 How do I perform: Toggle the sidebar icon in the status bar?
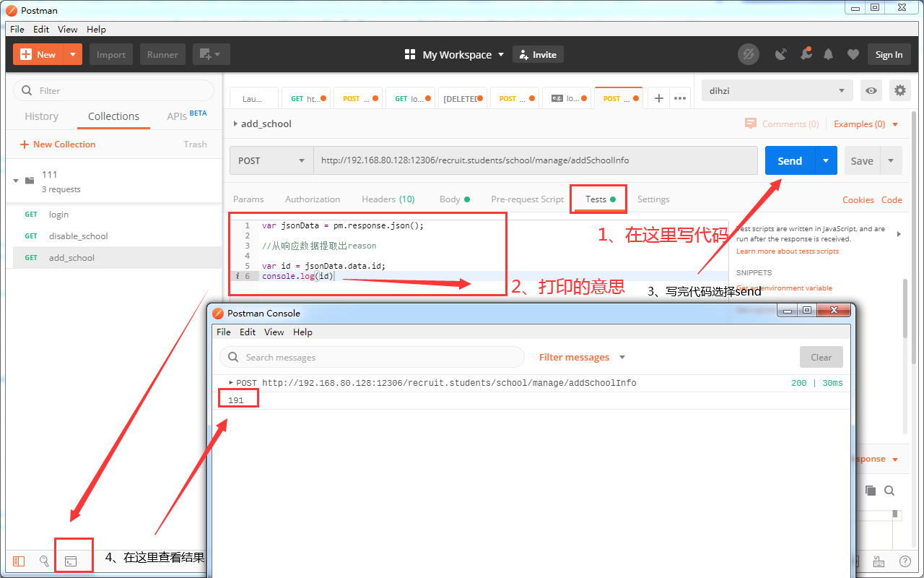19,561
